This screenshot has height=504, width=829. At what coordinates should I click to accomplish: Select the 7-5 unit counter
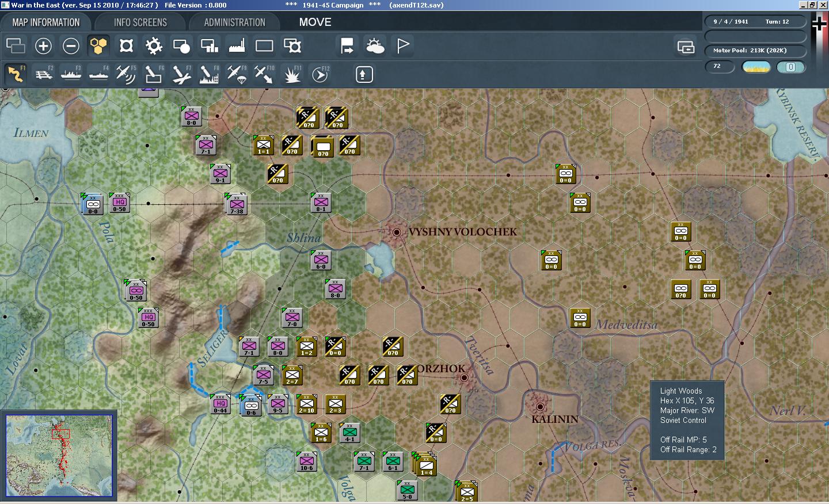[264, 375]
